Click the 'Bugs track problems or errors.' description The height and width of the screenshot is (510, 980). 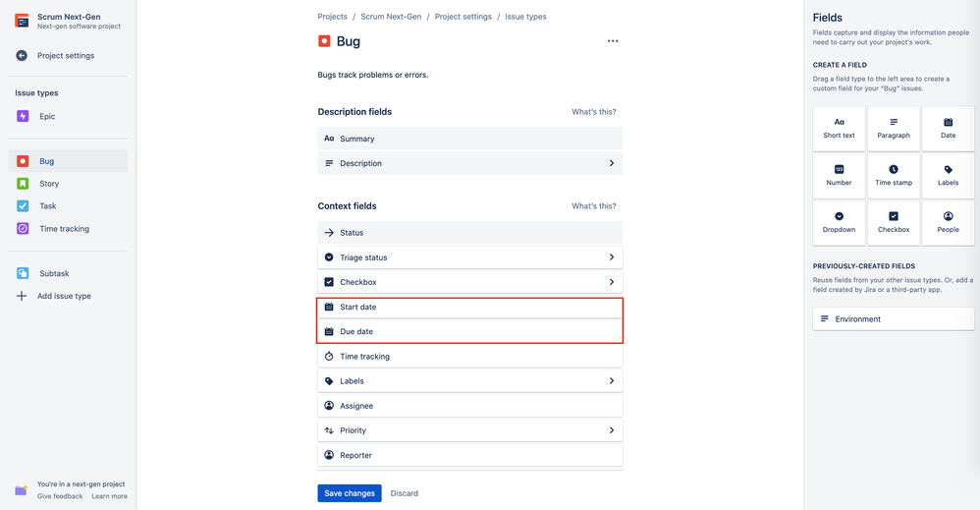(x=373, y=75)
